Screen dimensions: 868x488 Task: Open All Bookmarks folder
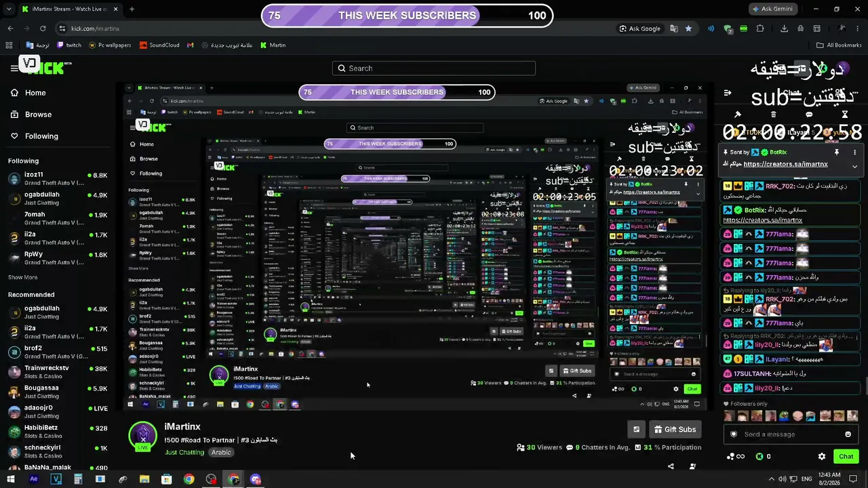point(839,45)
